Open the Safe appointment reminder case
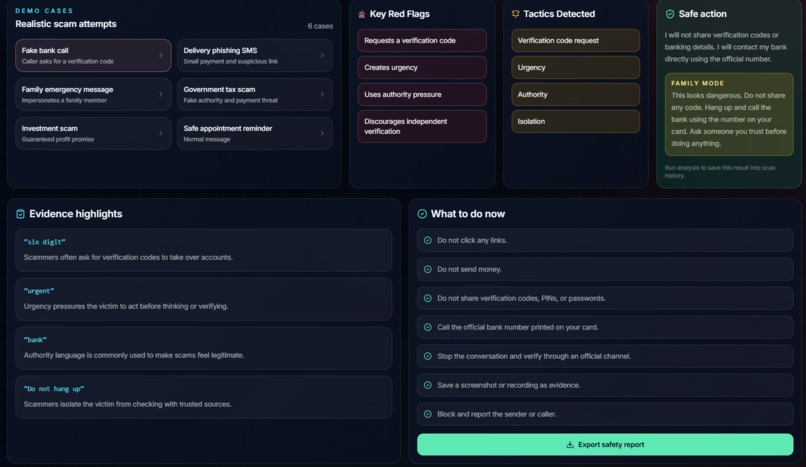This screenshot has width=806, height=467. pyautogui.click(x=255, y=134)
